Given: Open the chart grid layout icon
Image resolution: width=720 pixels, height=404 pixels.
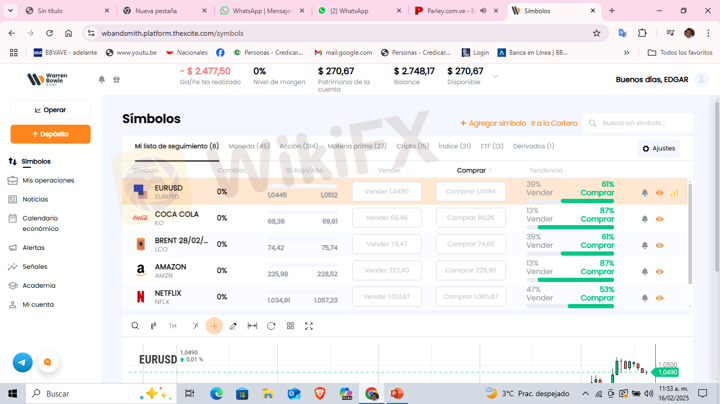Looking at the screenshot, I should coord(290,326).
